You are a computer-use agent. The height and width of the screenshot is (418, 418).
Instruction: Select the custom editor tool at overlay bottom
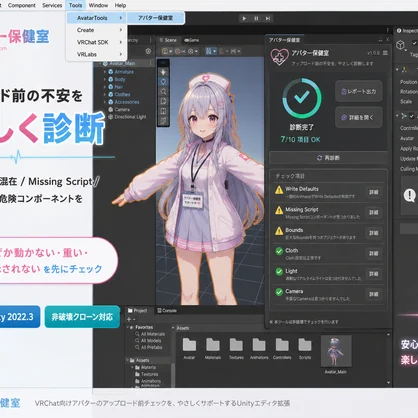click(x=163, y=121)
